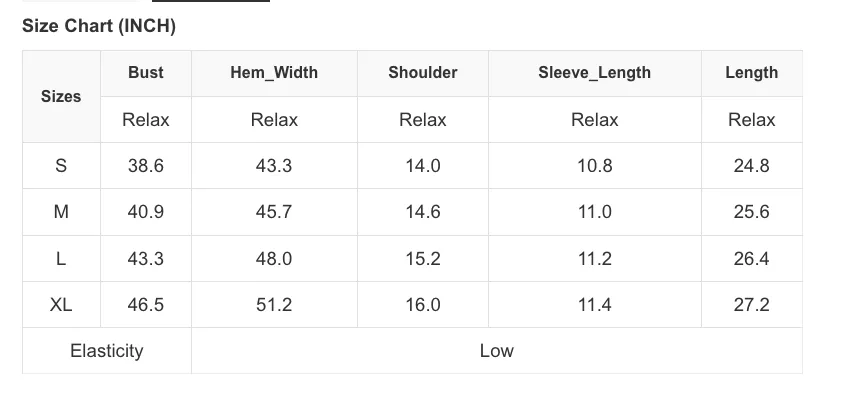
Task: Select the Sizes header cell
Action: pos(61,97)
